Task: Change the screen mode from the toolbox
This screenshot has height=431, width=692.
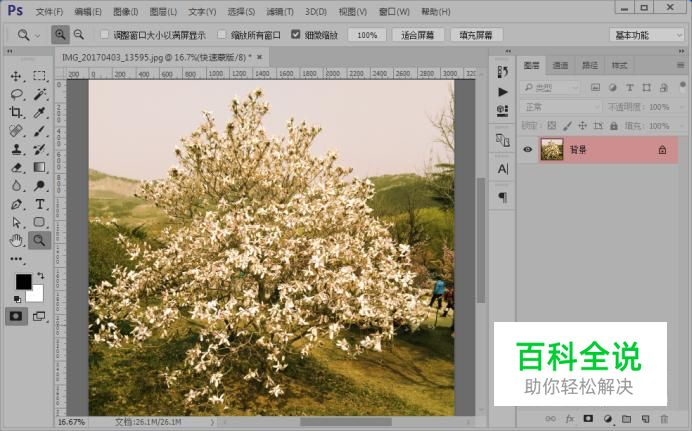Action: point(39,316)
